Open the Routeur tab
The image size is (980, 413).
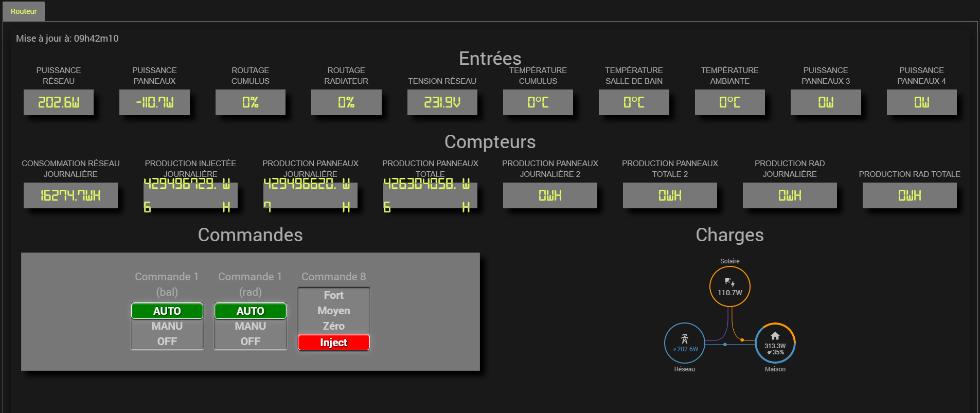pos(24,11)
